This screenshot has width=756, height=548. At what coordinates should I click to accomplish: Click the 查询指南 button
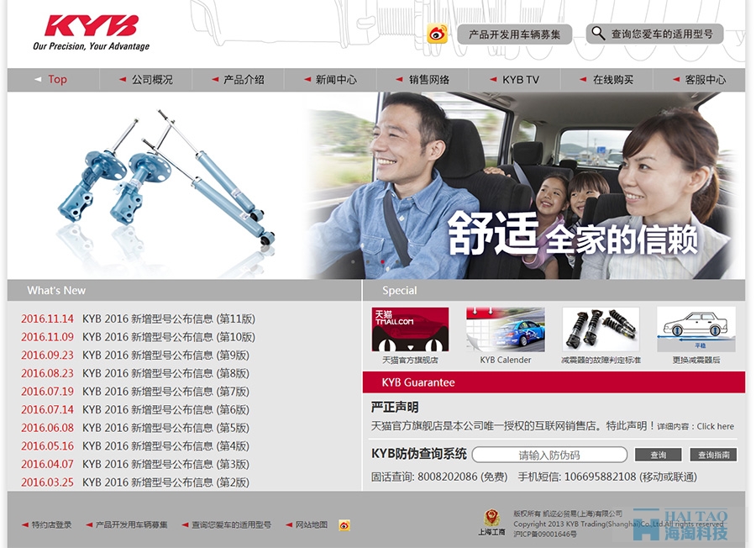coord(713,455)
